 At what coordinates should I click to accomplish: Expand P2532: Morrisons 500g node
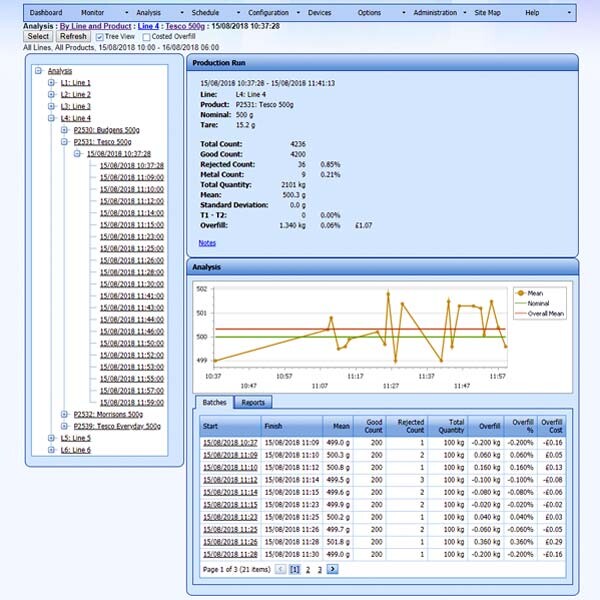[64, 414]
